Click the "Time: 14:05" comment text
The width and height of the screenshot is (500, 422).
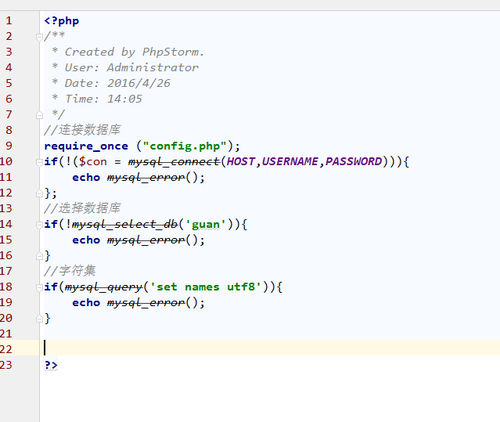[x=103, y=99]
